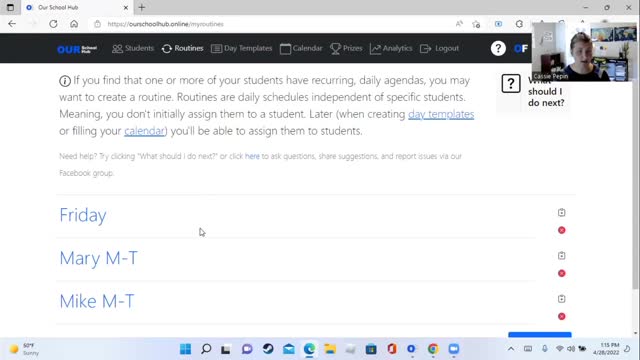Image resolution: width=640 pixels, height=360 pixels.
Task: Open the clock and date flyout
Action: point(606,349)
